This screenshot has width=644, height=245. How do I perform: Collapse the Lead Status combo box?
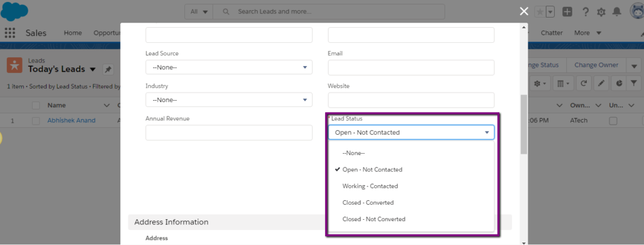pyautogui.click(x=411, y=132)
